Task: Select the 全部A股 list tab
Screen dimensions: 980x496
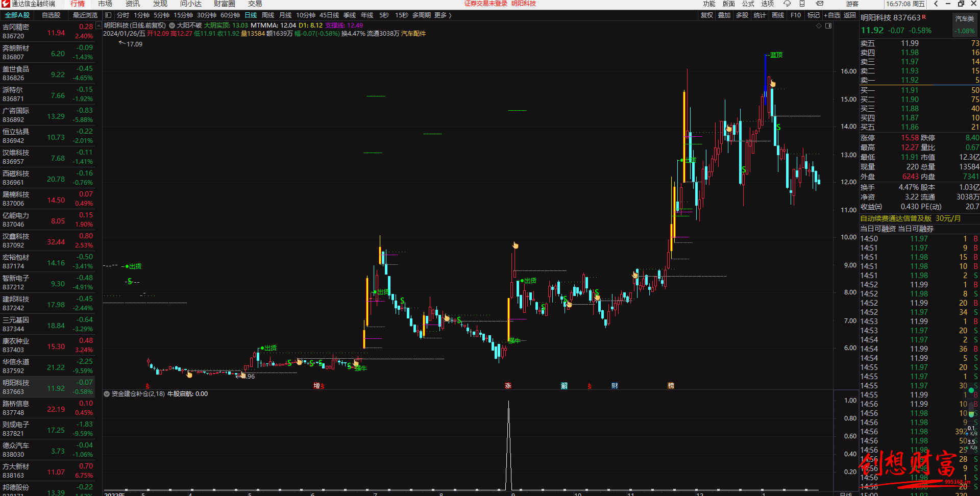Action: tap(17, 15)
